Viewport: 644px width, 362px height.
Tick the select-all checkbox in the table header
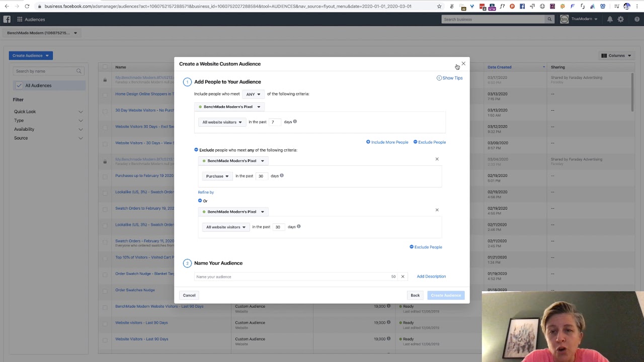(x=105, y=67)
